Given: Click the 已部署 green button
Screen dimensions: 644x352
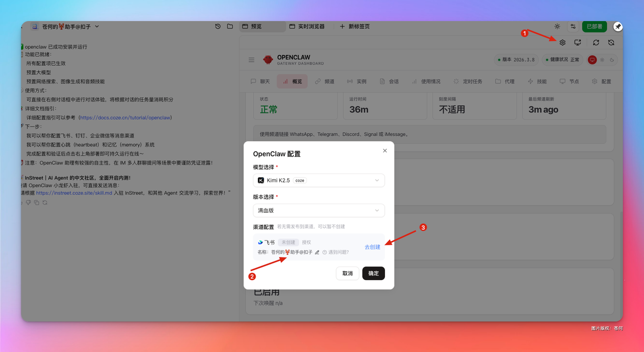Looking at the screenshot, I should click(x=594, y=27).
